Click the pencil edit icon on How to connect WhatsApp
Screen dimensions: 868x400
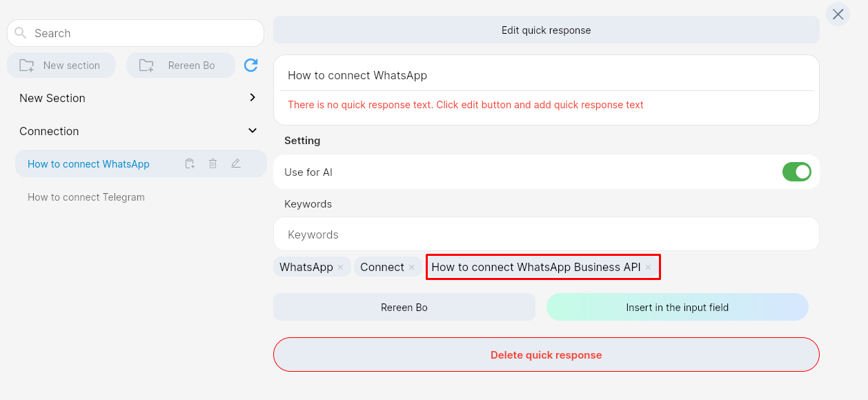[x=236, y=163]
